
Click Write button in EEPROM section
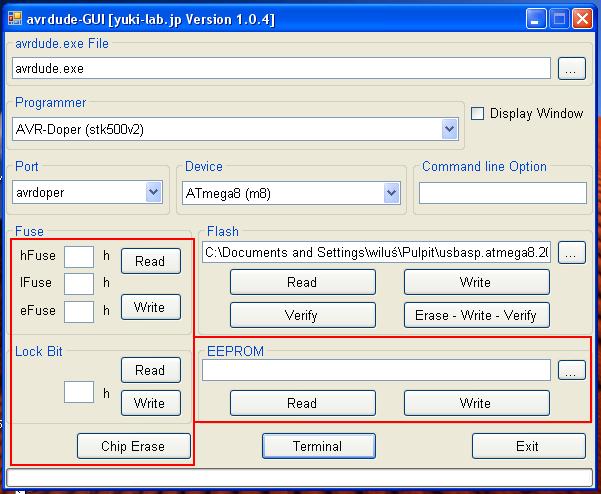(476, 403)
